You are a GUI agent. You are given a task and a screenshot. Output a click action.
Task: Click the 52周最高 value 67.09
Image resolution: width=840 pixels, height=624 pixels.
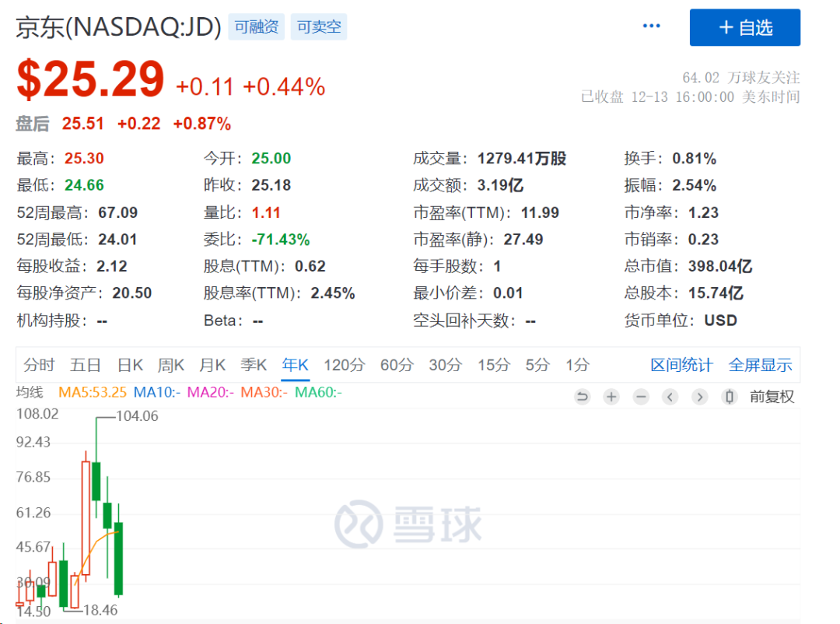coord(118,213)
